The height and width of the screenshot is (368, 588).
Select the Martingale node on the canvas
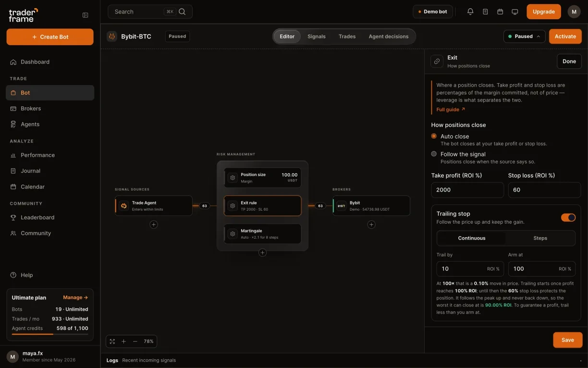pyautogui.click(x=262, y=234)
